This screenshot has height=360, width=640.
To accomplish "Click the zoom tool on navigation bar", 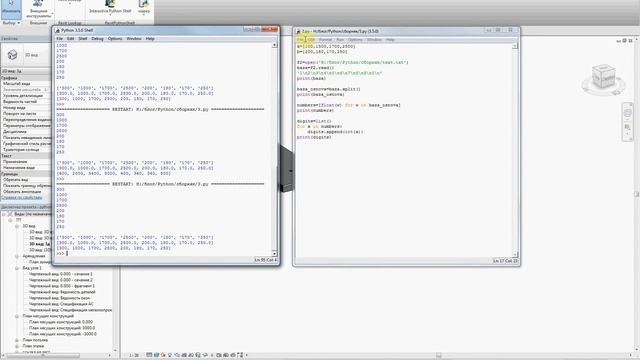I will point(628,128).
